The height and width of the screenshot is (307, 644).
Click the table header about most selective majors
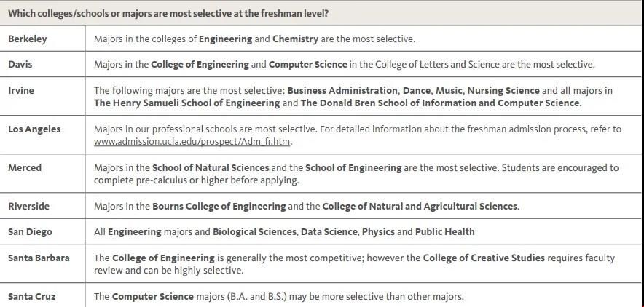168,13
